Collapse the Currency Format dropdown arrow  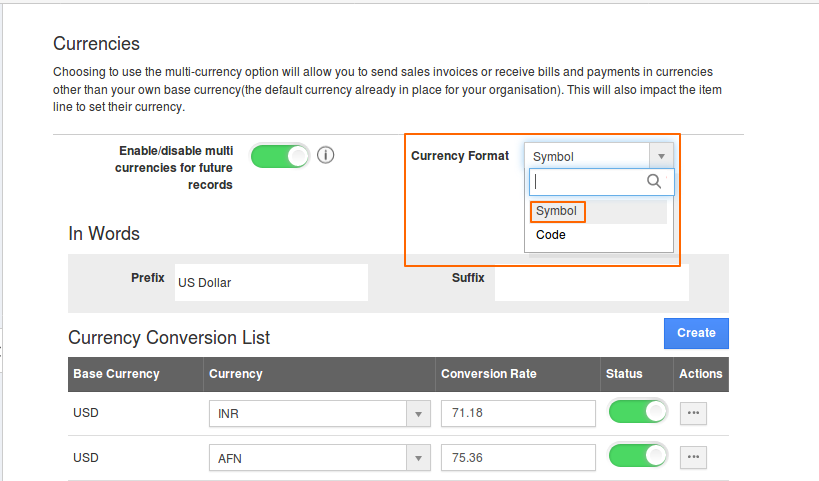[661, 156]
